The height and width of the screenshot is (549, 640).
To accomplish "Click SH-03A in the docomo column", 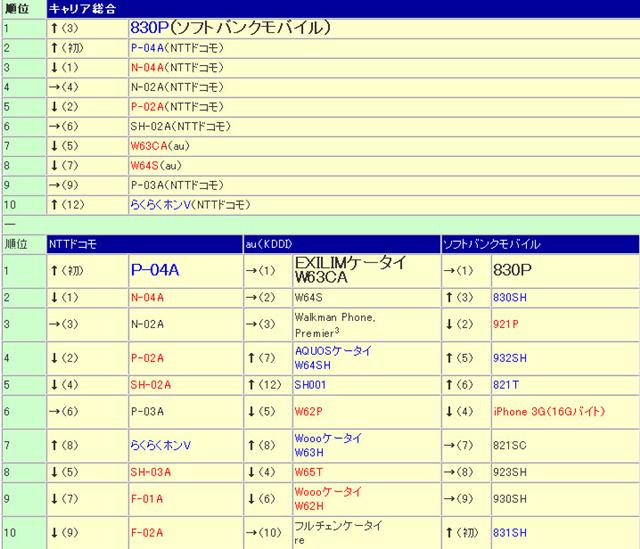I will [151, 472].
